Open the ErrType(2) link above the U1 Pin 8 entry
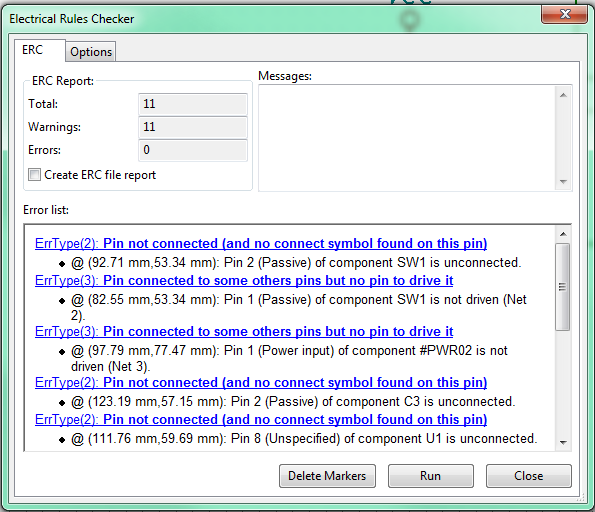The image size is (595, 512). pyautogui.click(x=261, y=419)
